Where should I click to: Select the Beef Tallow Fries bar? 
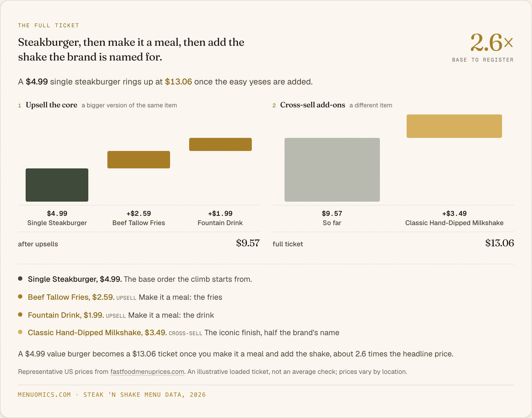139,160
